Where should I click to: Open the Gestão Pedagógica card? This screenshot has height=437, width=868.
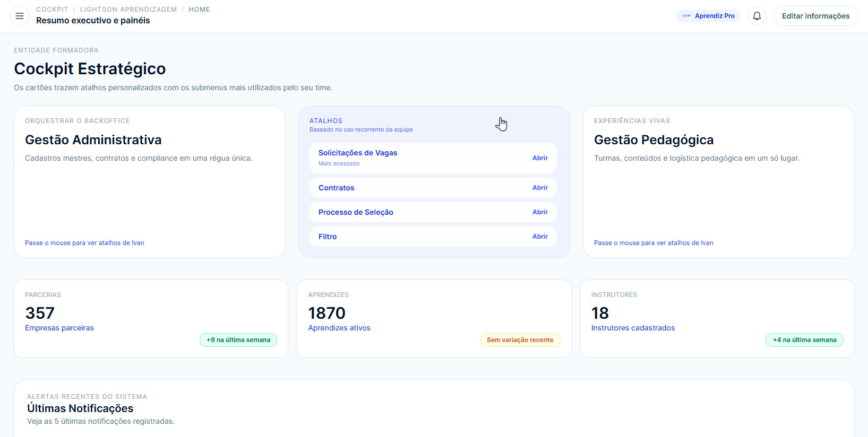[x=654, y=140]
